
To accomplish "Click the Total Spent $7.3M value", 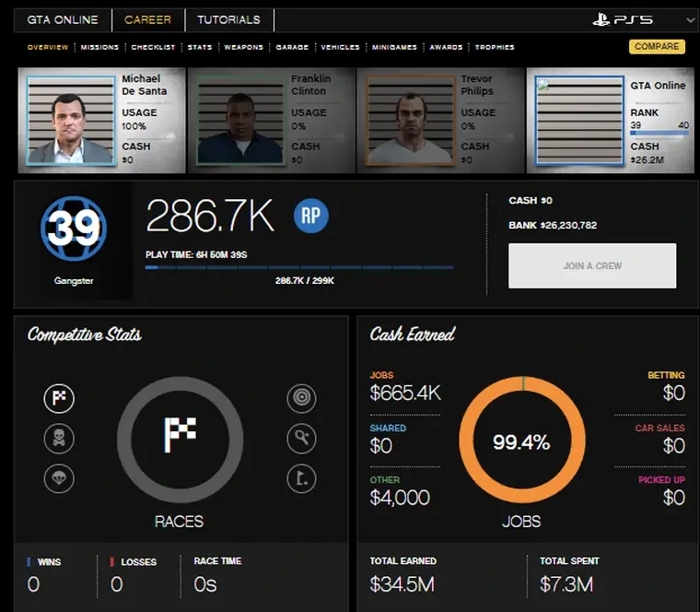I will tap(566, 584).
